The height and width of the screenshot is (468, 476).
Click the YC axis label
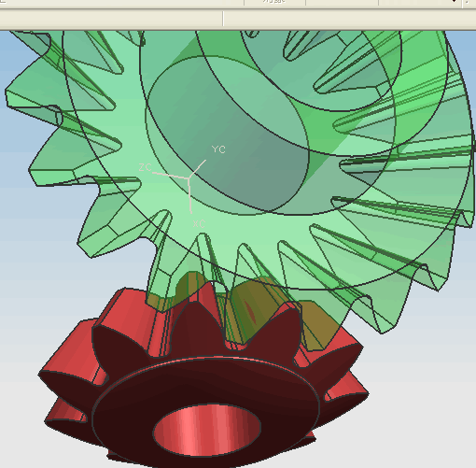pos(218,149)
